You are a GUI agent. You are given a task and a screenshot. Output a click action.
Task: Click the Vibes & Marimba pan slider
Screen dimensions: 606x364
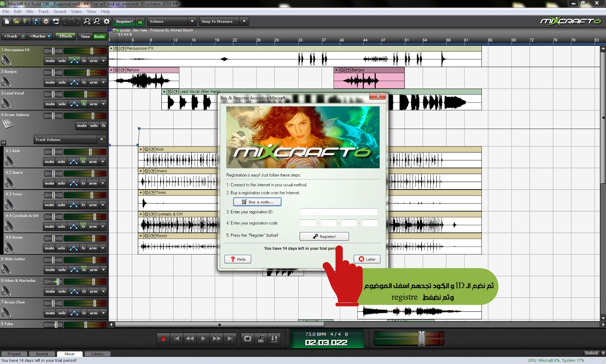[57, 282]
